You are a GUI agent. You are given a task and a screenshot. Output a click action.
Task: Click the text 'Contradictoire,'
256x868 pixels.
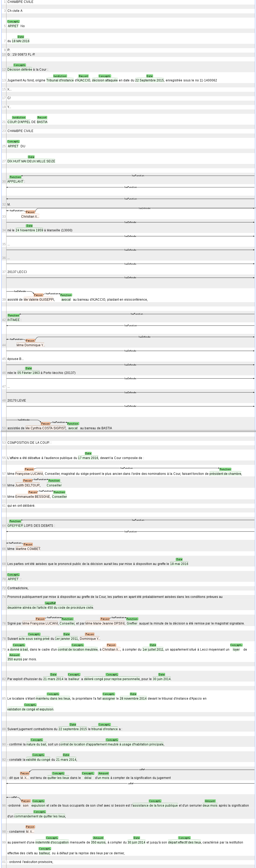18,588
